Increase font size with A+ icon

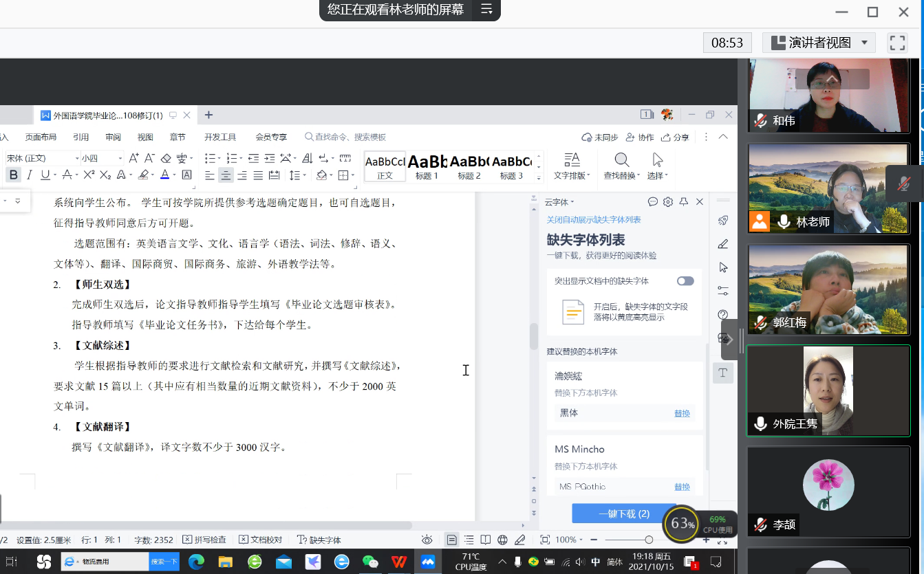pyautogui.click(x=133, y=158)
